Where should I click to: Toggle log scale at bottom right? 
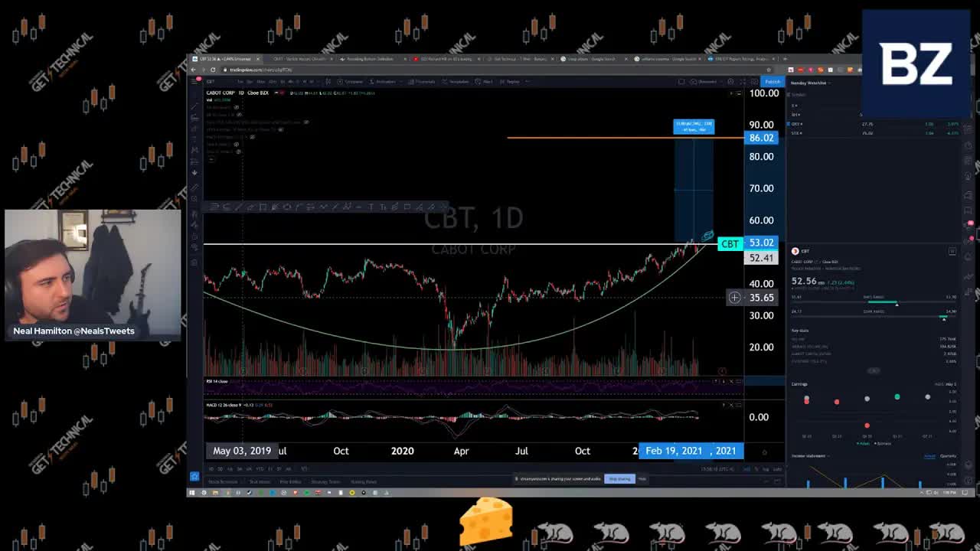tap(766, 469)
